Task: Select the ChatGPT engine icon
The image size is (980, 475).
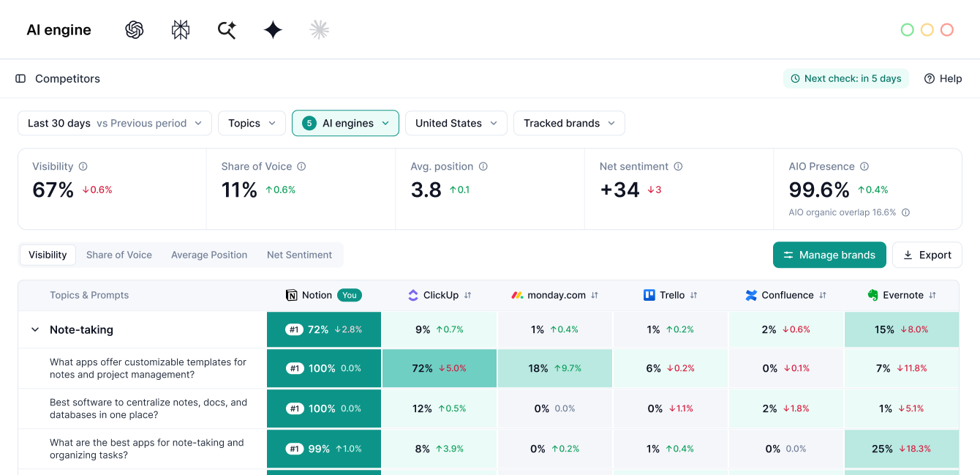Action: click(135, 30)
